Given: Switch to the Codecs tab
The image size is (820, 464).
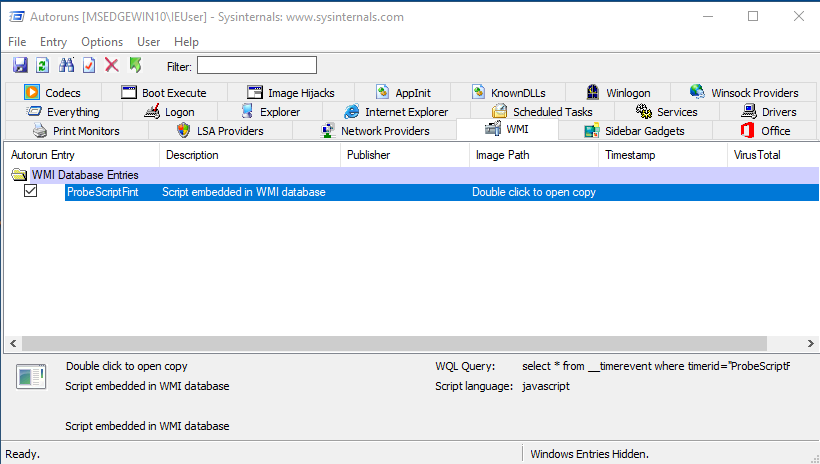Looking at the screenshot, I should coord(53,93).
